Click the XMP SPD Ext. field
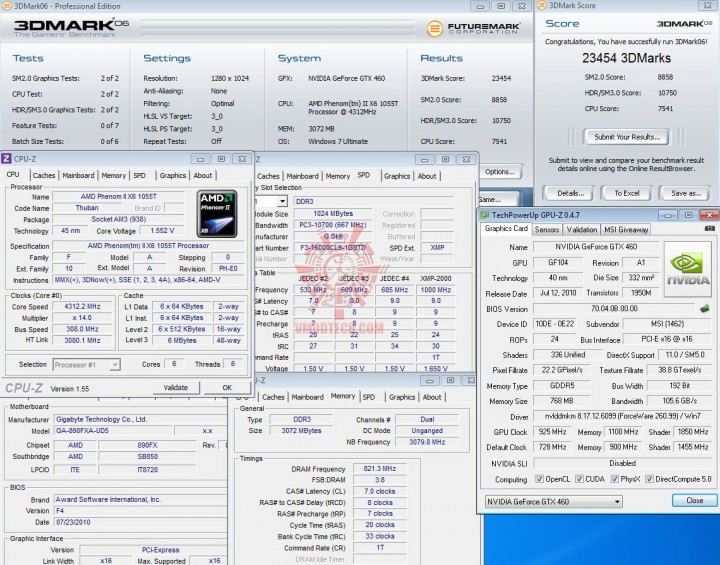The height and width of the screenshot is (565, 720). point(437,248)
